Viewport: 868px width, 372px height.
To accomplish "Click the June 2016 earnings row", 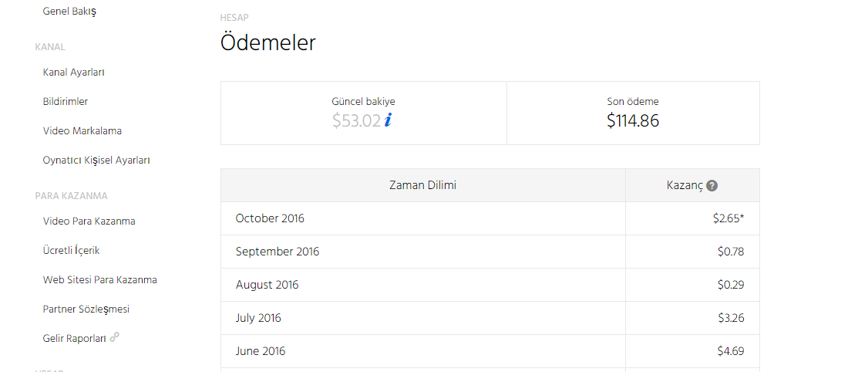I will (x=490, y=351).
